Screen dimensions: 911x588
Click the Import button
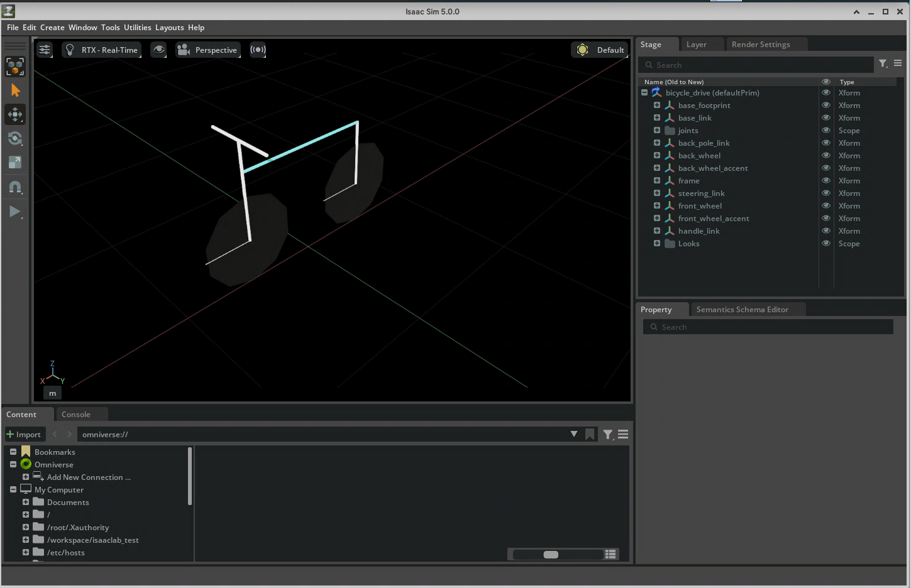pos(24,434)
